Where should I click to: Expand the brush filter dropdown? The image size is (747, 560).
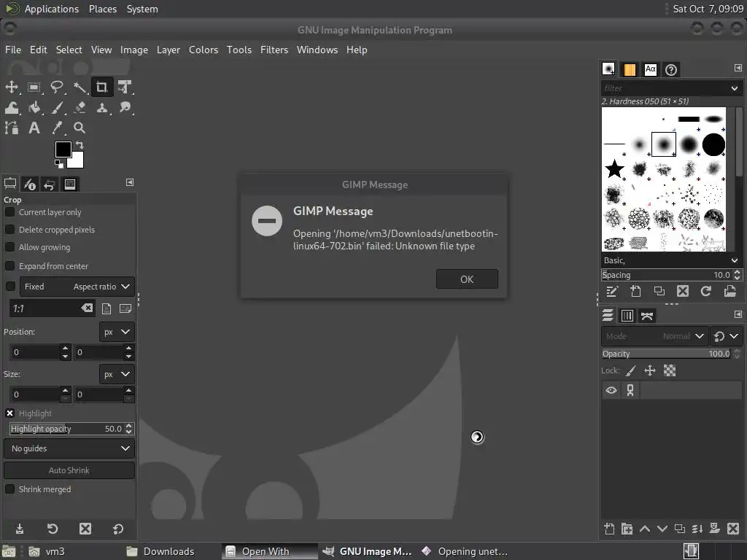click(734, 88)
